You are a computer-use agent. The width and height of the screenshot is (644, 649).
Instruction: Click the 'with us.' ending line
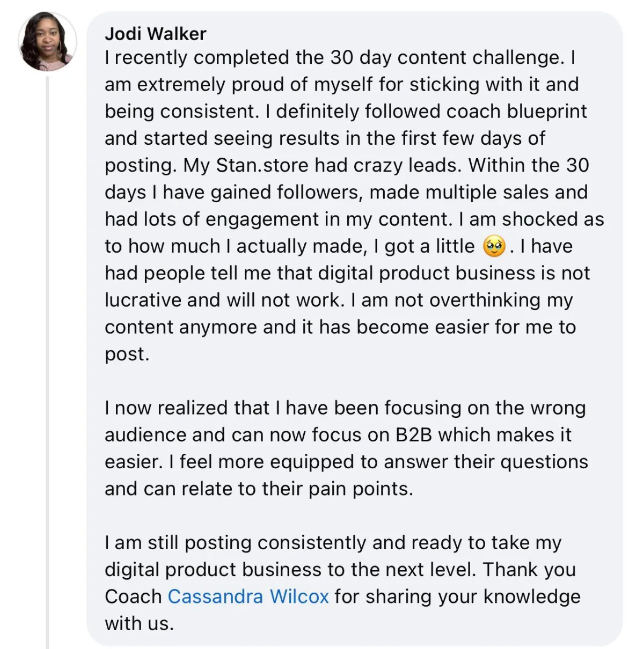pos(140,623)
